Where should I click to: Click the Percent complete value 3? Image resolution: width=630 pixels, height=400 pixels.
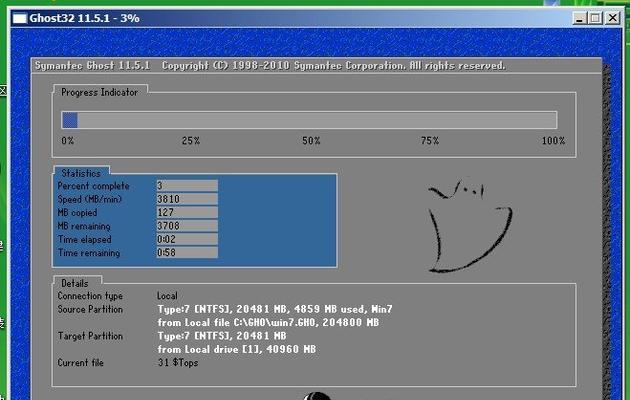(187, 186)
